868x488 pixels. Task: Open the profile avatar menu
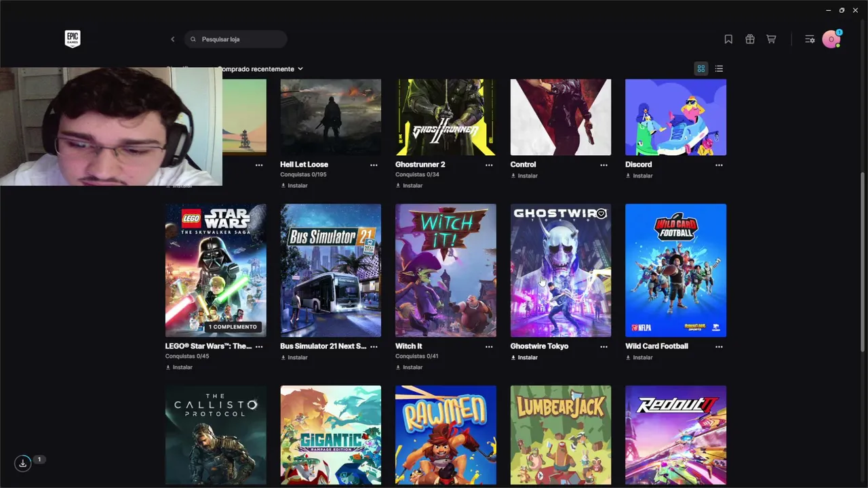[831, 39]
